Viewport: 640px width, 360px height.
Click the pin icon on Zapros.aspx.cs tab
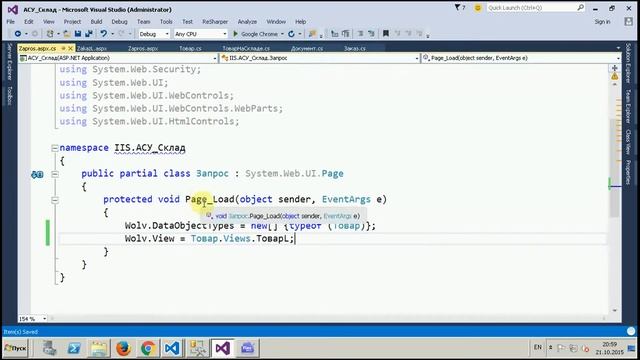click(x=63, y=48)
